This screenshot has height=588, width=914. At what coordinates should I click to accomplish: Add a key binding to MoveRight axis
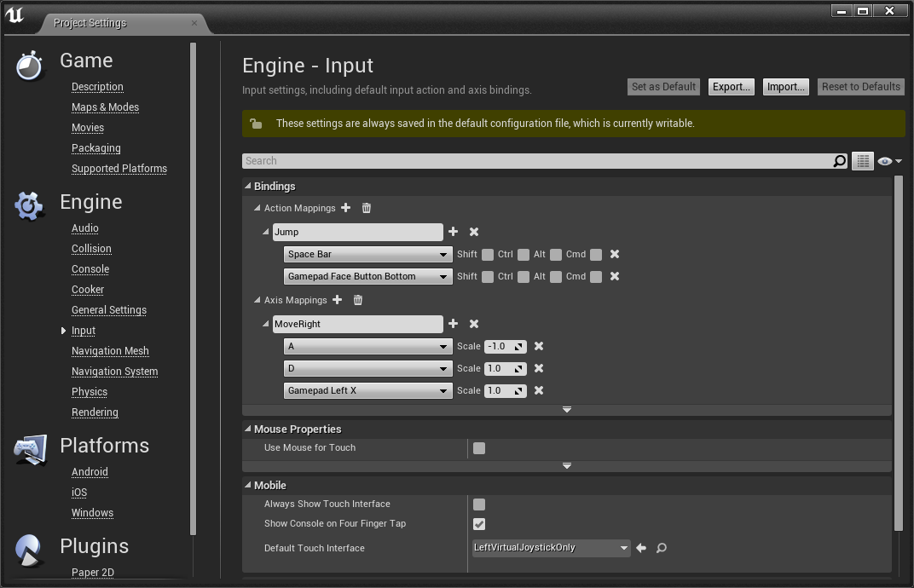pyautogui.click(x=453, y=324)
